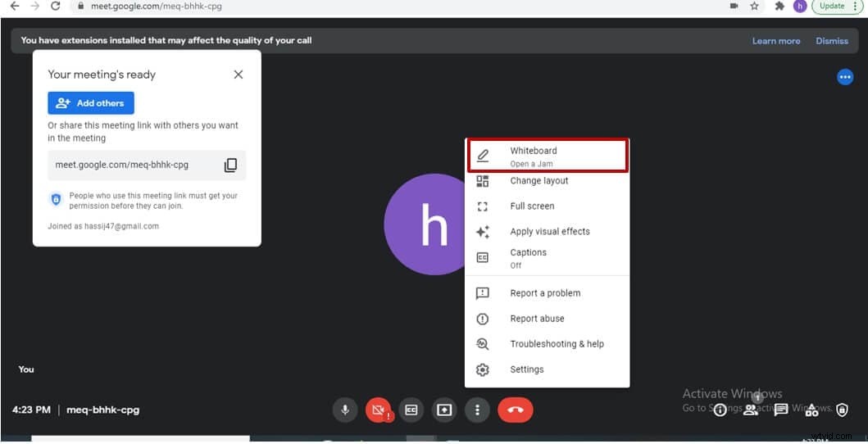Click the Chrome Update button

(838, 6)
